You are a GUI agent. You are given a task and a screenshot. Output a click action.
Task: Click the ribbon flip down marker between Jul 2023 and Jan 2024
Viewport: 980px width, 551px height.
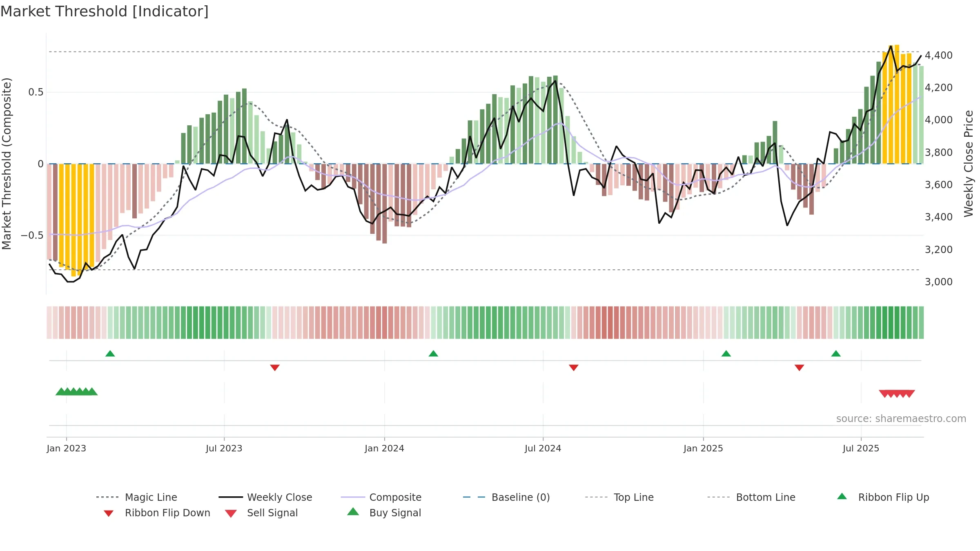(275, 368)
